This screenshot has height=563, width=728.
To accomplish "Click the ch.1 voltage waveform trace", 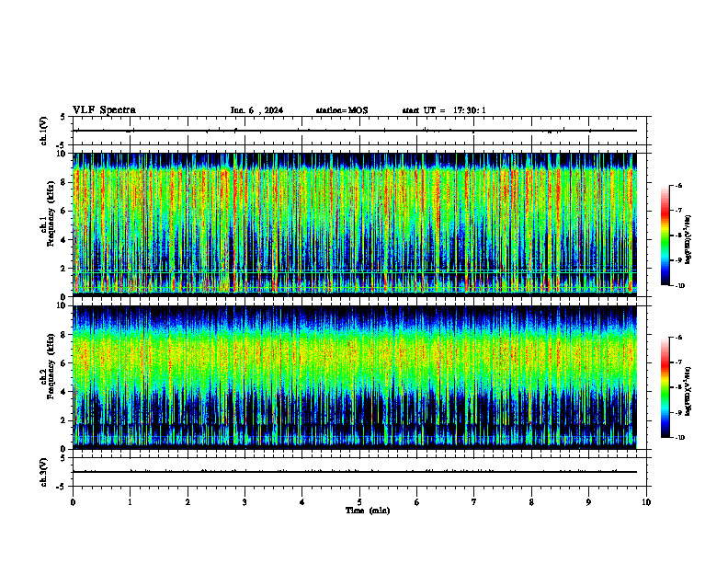I will pyautogui.click(x=355, y=131).
